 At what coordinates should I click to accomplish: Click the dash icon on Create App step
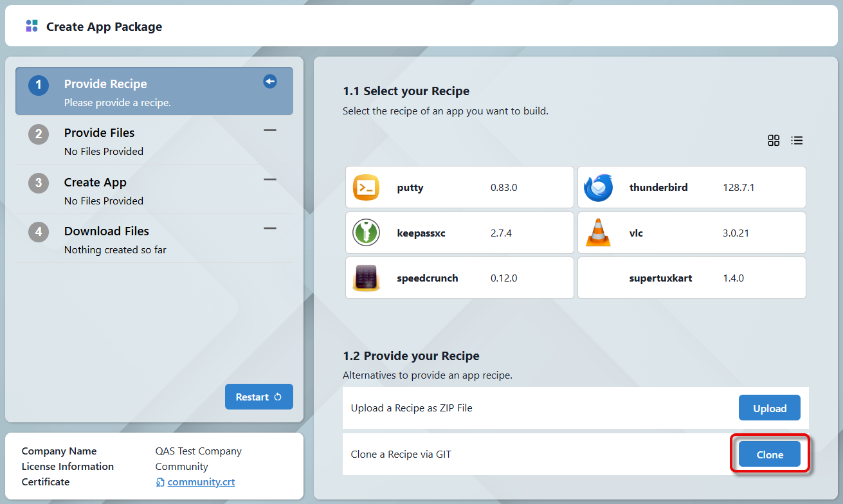click(270, 179)
